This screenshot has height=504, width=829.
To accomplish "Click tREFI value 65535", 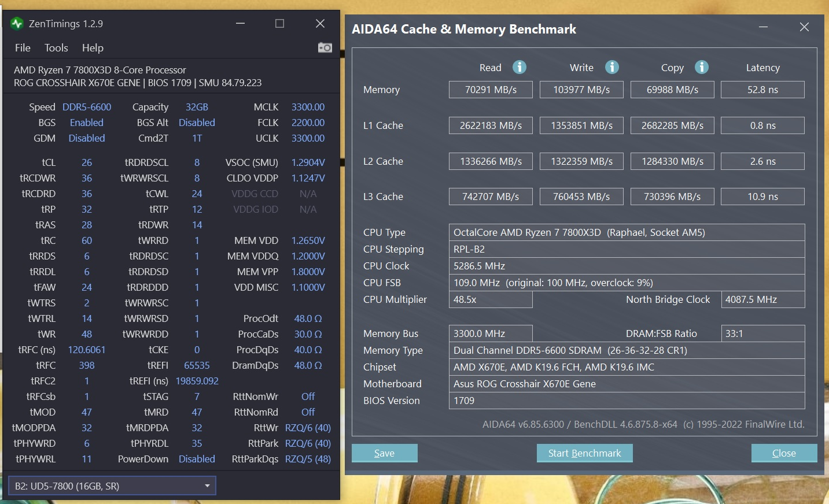I will pos(197,365).
